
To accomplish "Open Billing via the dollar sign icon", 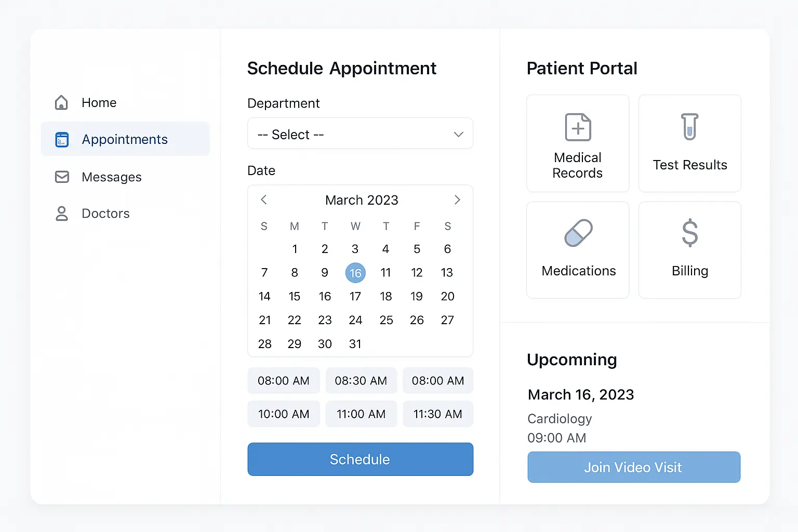I will (x=689, y=233).
